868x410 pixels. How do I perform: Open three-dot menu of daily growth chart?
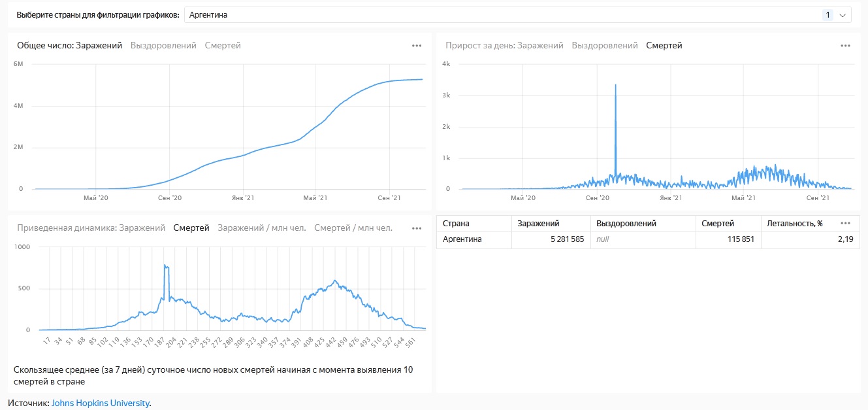tap(845, 46)
